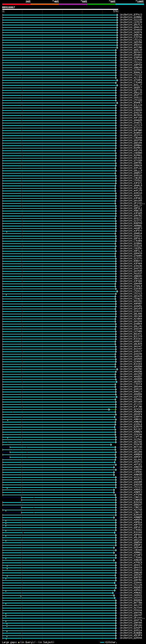Select hit UniRef100_Q39383
This screenshot has height=644, width=146.
click(131, 289)
